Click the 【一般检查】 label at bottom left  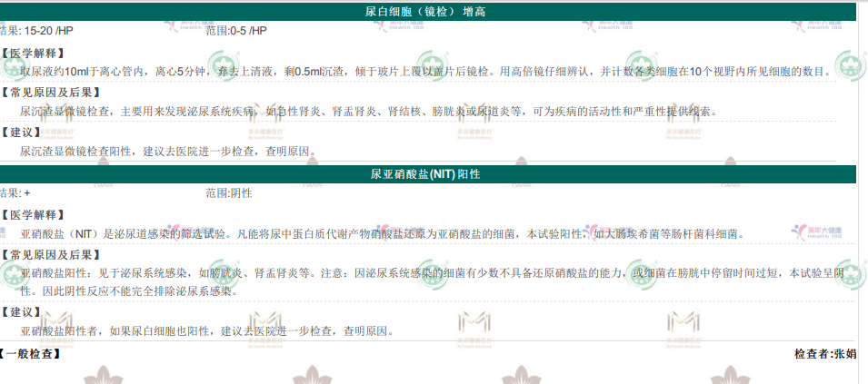(30, 353)
